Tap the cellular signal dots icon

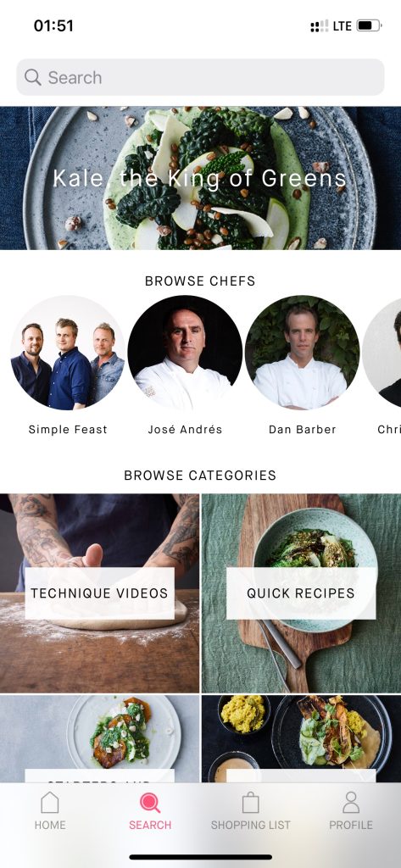(x=319, y=26)
